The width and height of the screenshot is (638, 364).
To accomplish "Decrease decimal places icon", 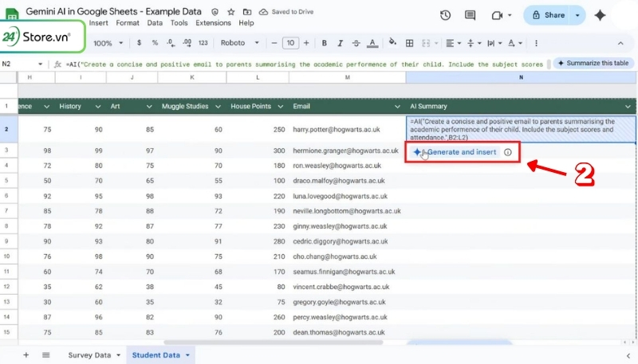I will coord(171,43).
